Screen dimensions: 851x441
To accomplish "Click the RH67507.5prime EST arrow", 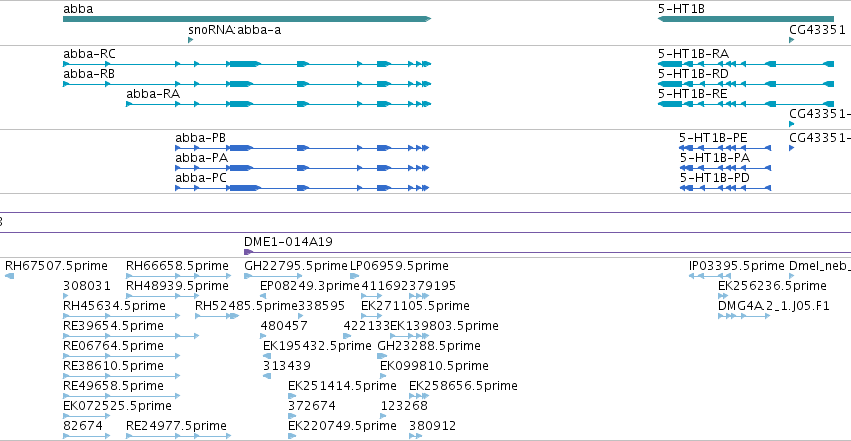I will point(9,276).
